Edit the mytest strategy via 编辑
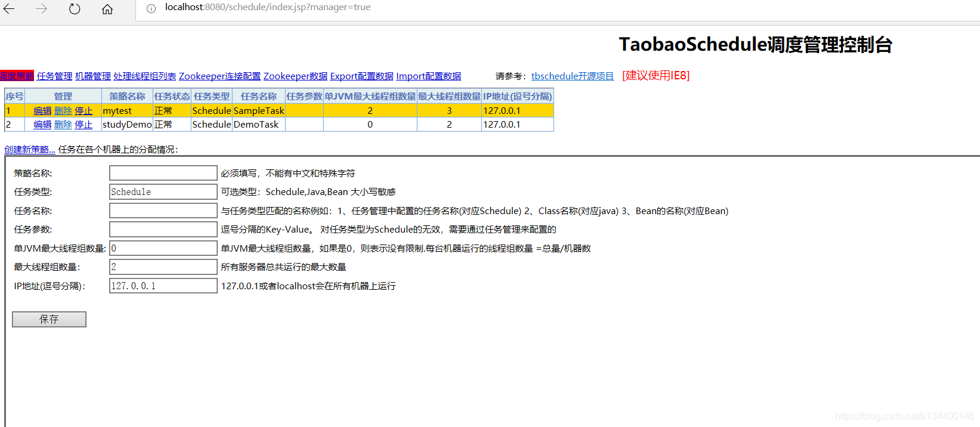980x427 pixels. coord(42,111)
